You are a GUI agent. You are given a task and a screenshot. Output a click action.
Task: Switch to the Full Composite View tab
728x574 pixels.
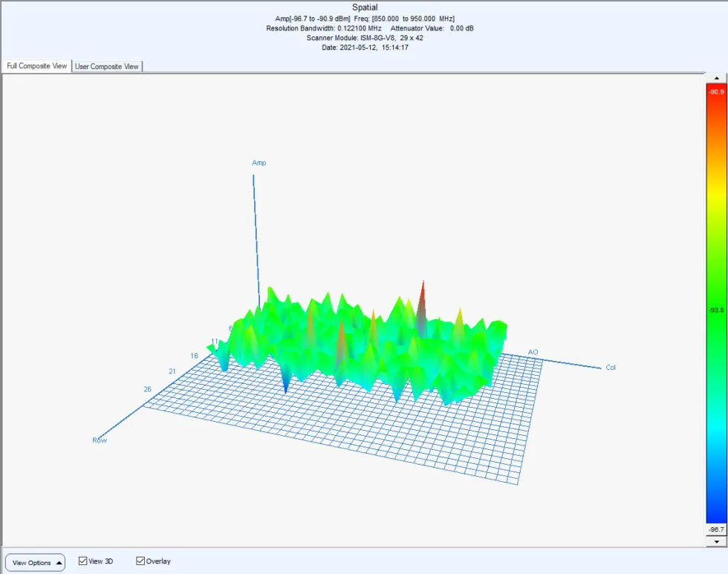pos(37,66)
